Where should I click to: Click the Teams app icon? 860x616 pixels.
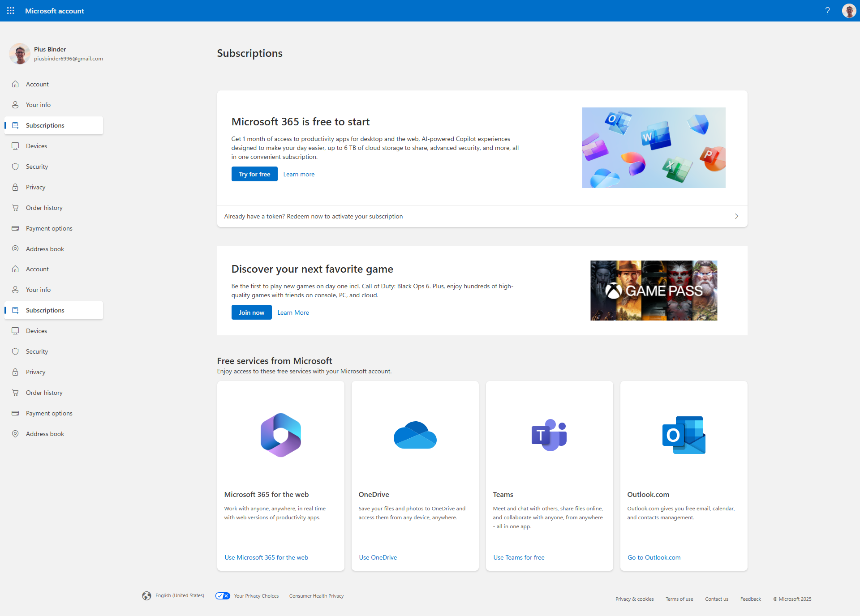[x=549, y=435]
